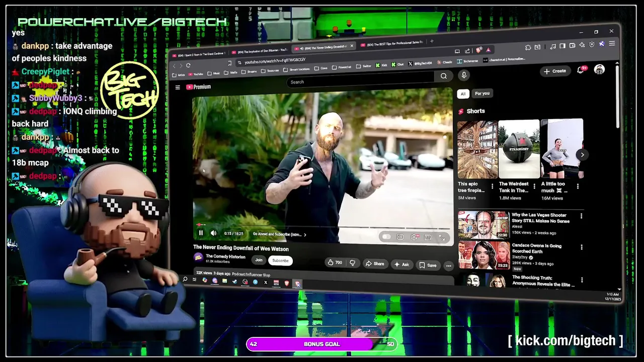The image size is (644, 362).
Task: Switch to 'The BEST Tips for Professional Sales' tab
Action: point(391,44)
